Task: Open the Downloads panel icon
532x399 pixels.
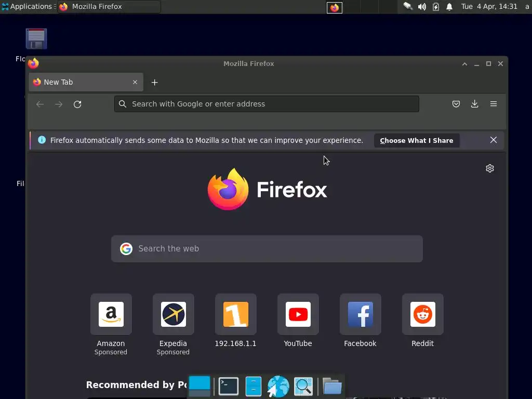Action: [x=475, y=104]
